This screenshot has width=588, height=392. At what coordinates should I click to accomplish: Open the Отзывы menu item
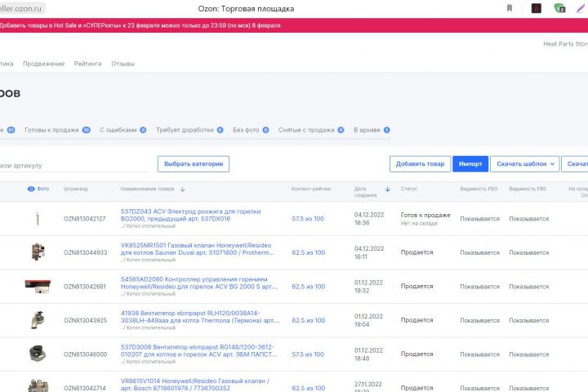[123, 64]
